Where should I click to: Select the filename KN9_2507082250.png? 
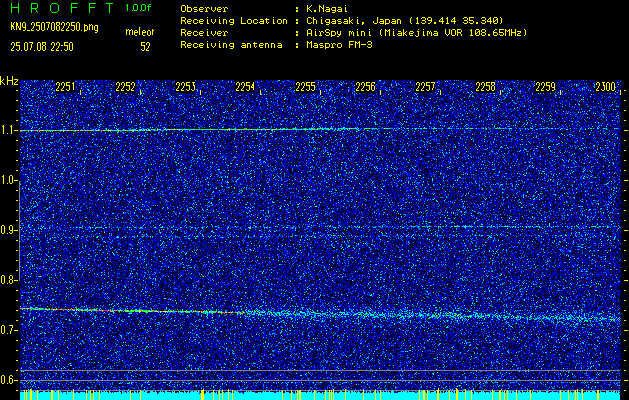(54, 27)
